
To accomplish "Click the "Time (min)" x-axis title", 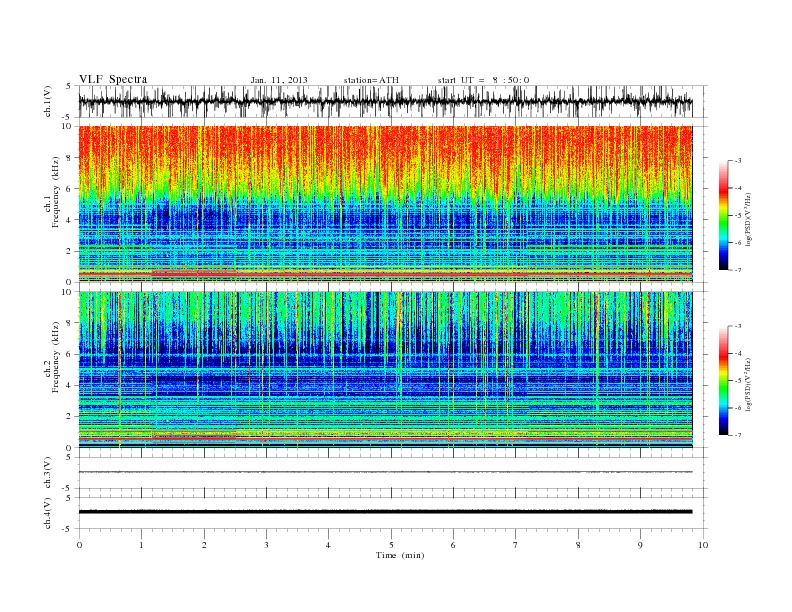I will tap(400, 555).
